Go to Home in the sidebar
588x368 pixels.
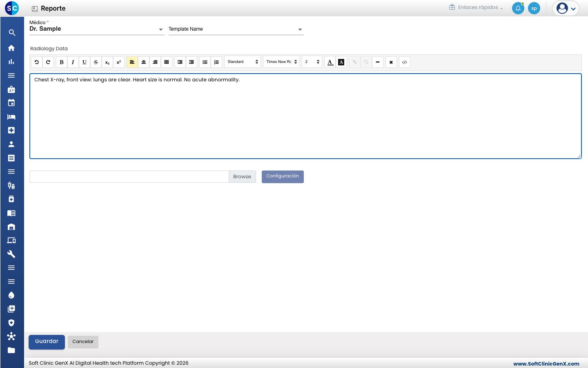(11, 48)
